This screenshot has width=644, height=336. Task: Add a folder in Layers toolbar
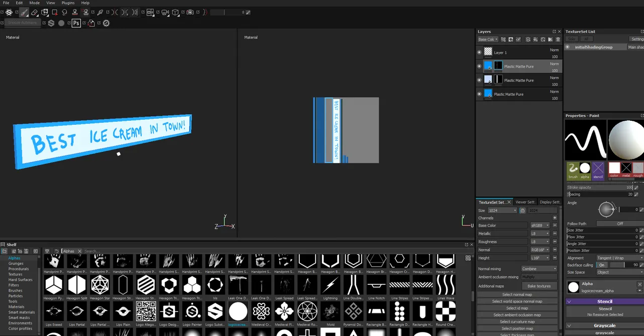coord(550,39)
